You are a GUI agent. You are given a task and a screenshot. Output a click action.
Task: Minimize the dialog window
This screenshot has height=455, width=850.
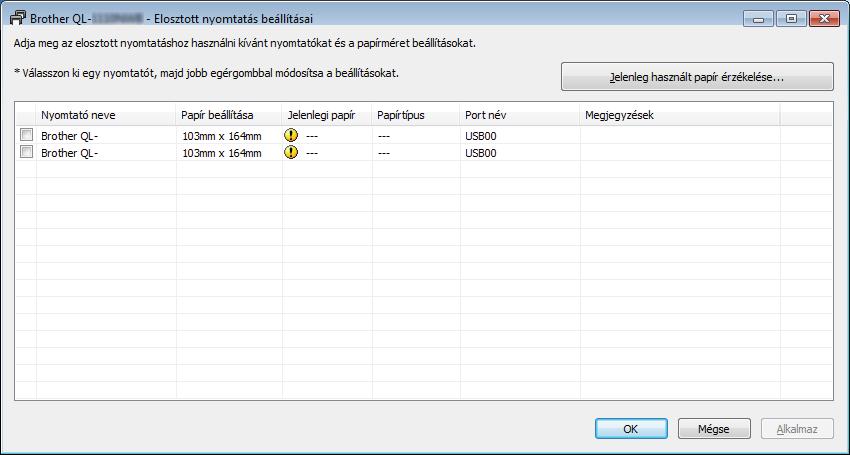(758, 19)
